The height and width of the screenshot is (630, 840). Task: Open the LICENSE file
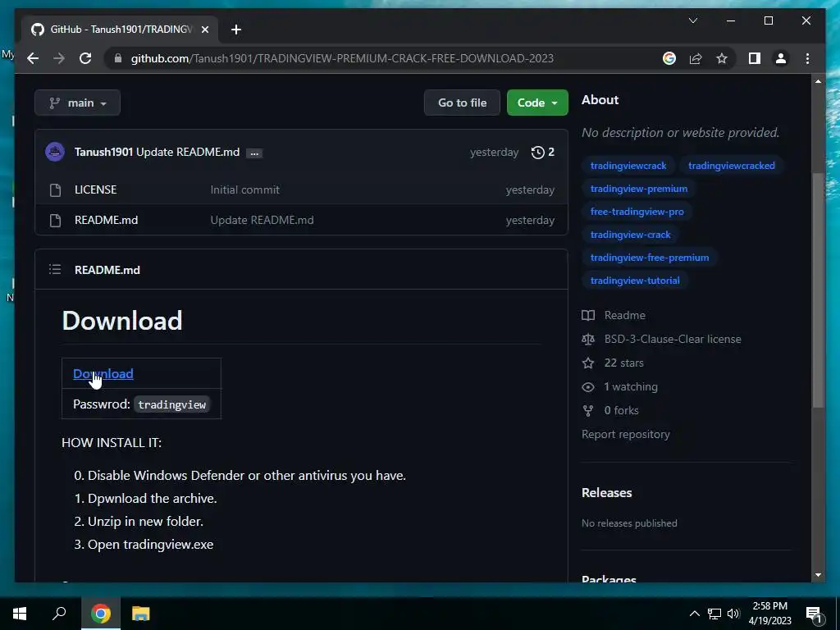point(95,189)
